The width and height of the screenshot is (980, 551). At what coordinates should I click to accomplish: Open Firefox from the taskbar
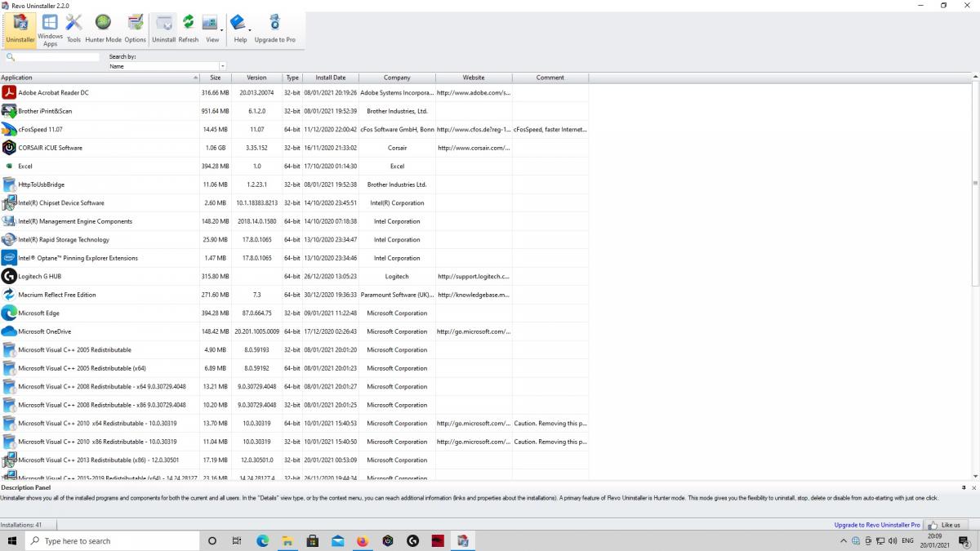pyautogui.click(x=363, y=540)
